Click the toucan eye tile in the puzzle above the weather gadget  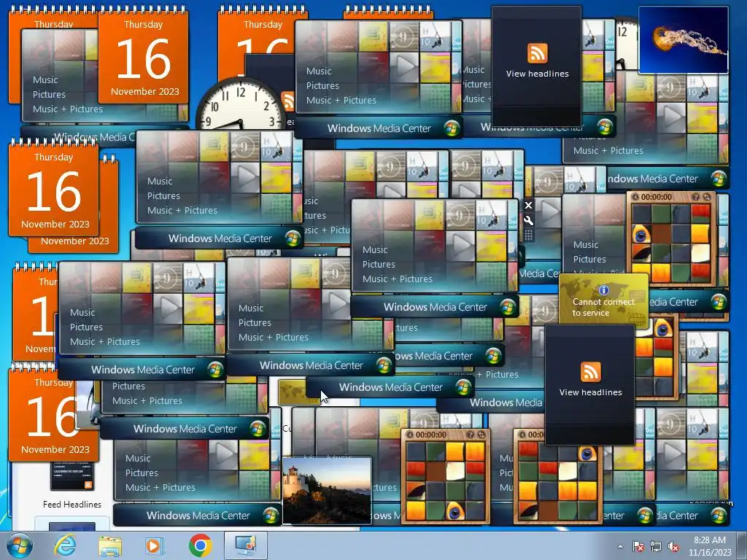coord(641,234)
